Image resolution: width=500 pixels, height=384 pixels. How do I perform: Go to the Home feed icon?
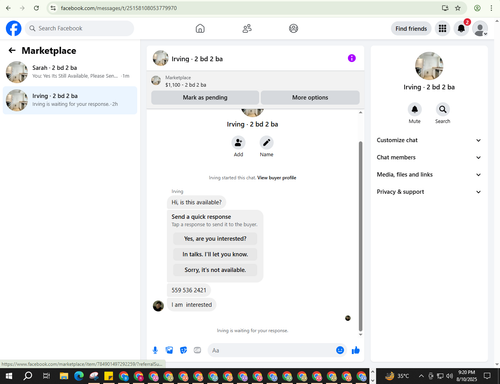pos(200,29)
